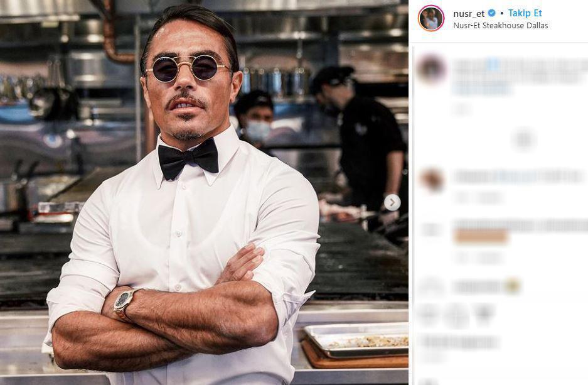Click the emoji in the fourth comment

coord(513,286)
